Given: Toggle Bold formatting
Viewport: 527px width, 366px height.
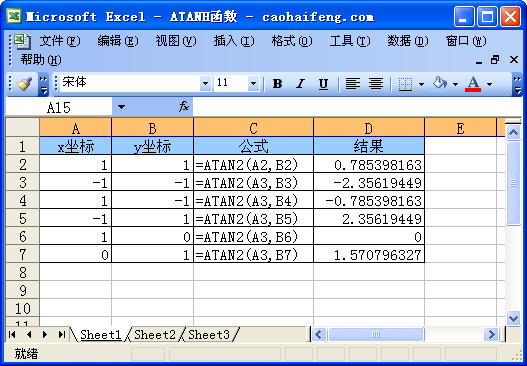Looking at the screenshot, I should point(277,83).
